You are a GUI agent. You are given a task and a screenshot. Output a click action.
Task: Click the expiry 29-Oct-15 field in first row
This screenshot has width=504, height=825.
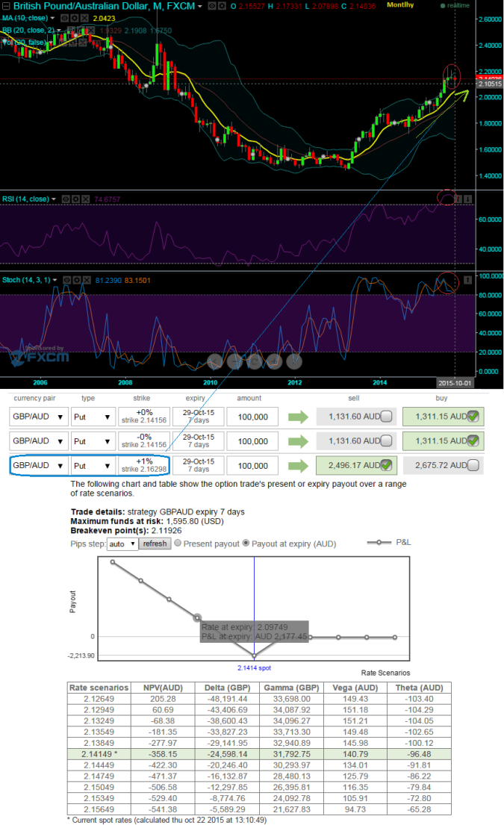(x=199, y=417)
